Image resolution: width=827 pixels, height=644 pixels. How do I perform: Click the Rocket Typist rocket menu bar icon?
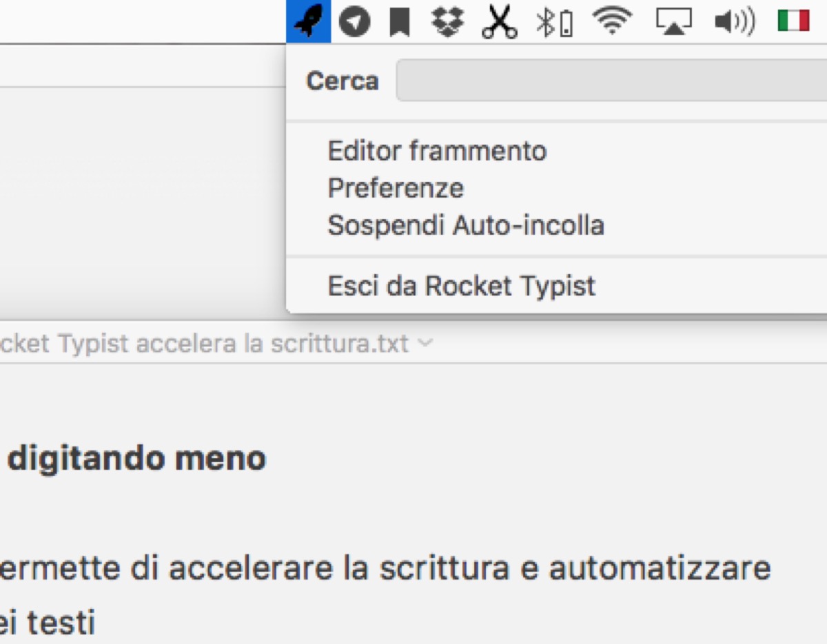pyautogui.click(x=309, y=23)
